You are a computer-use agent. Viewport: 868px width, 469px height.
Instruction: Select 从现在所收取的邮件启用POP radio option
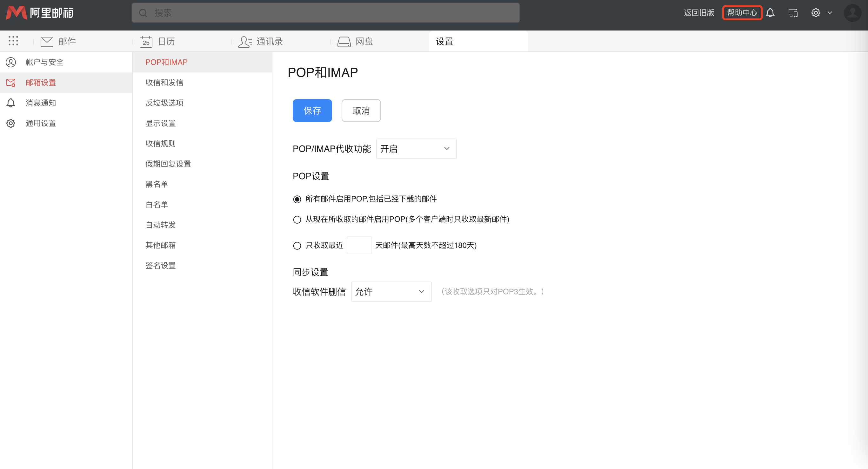[x=297, y=220]
